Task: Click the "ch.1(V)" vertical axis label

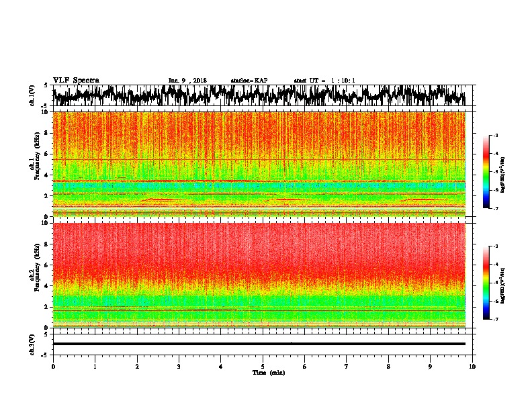Action: 32,95
